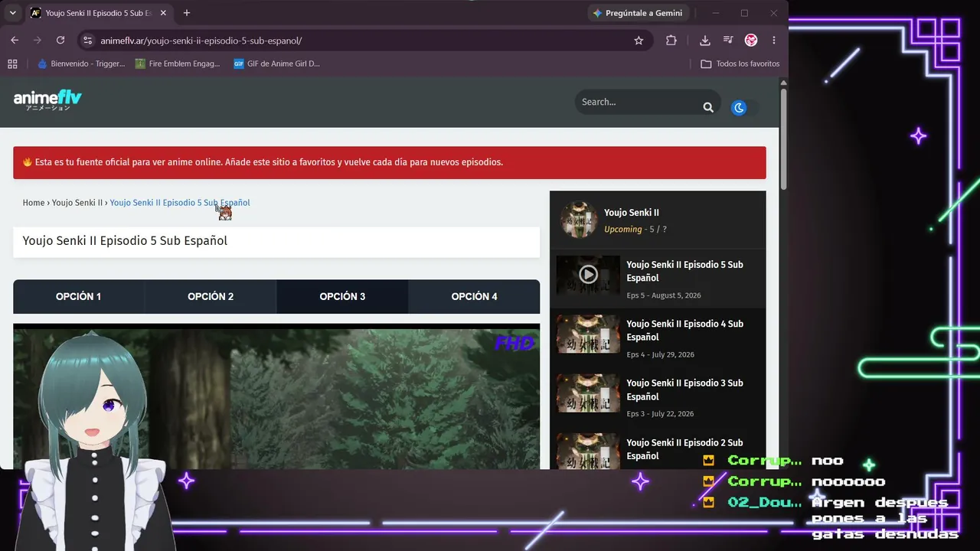Click the Episodio 3 thumbnail

(588, 393)
